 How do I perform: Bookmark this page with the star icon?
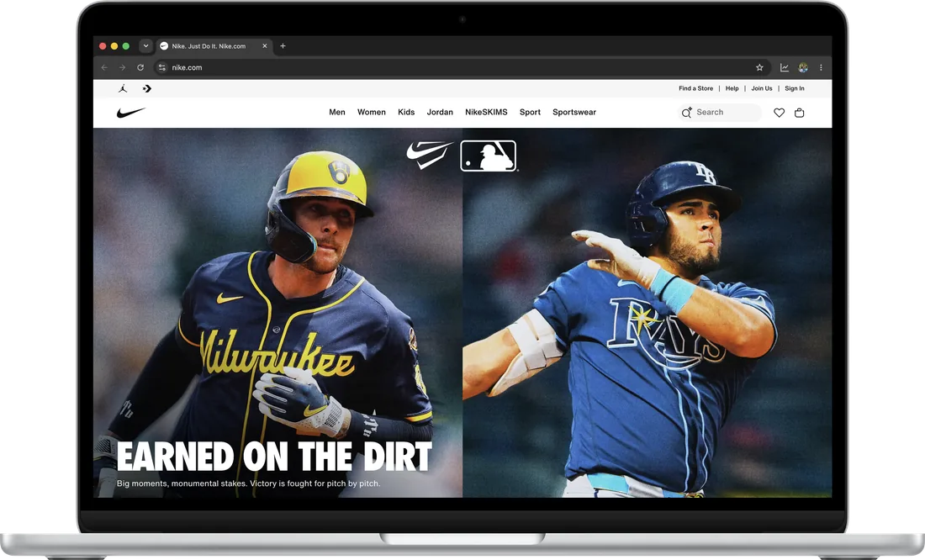click(x=759, y=68)
